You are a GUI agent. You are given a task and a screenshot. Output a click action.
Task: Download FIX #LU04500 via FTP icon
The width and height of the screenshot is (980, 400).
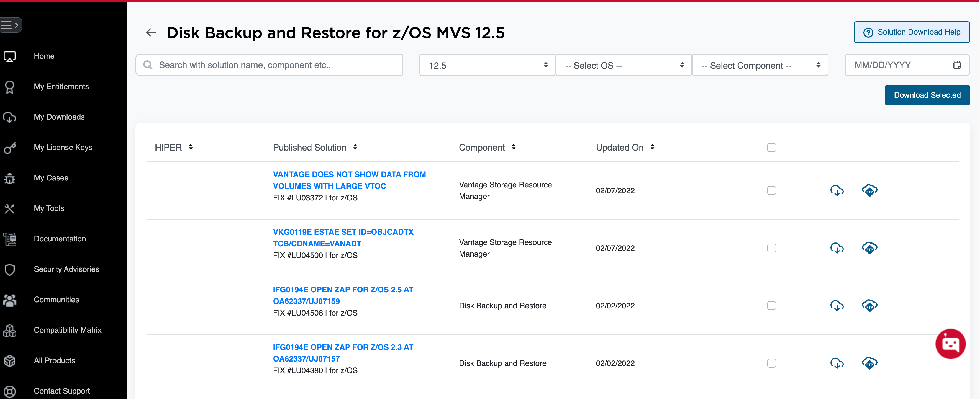pyautogui.click(x=869, y=248)
